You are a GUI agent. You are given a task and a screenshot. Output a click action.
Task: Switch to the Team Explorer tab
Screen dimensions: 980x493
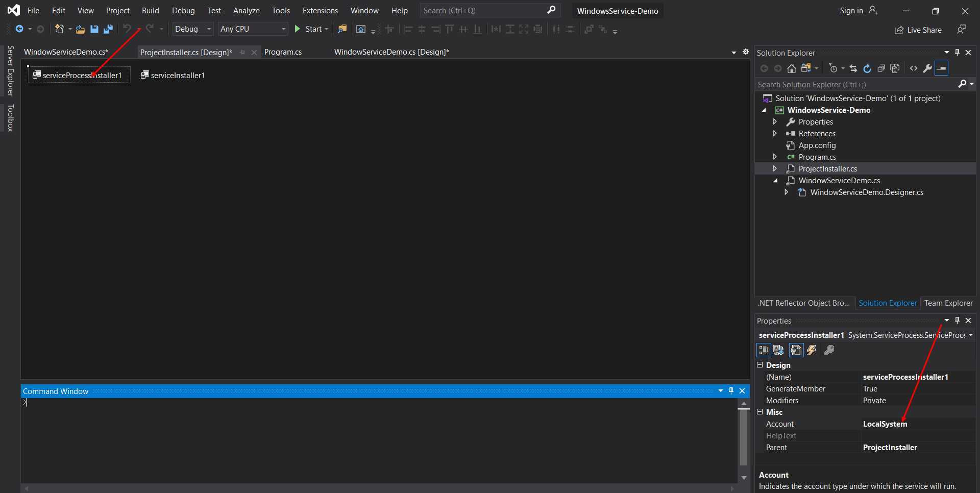(948, 303)
